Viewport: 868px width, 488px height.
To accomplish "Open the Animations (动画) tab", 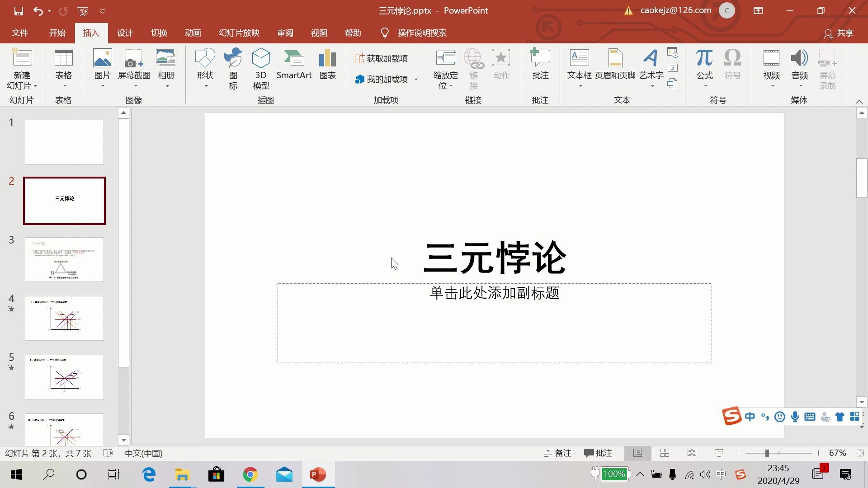I will [193, 33].
